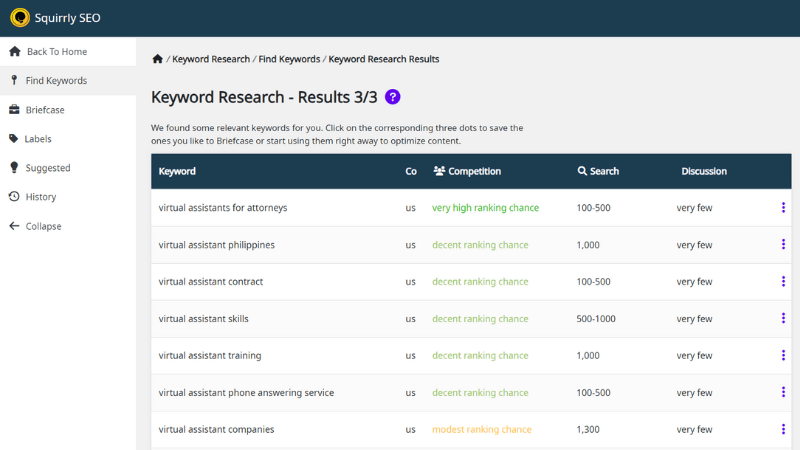The width and height of the screenshot is (800, 450).
Task: Open three-dots menu for virtual assistant training
Action: [783, 355]
